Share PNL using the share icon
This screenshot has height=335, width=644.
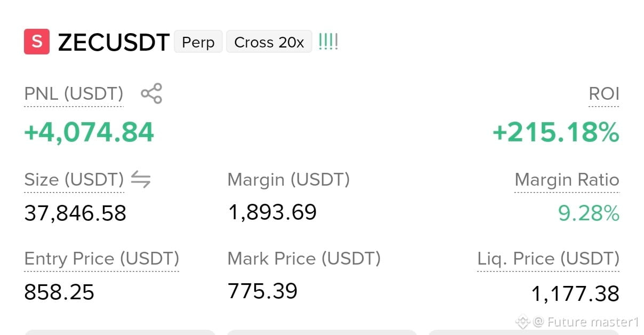click(151, 93)
